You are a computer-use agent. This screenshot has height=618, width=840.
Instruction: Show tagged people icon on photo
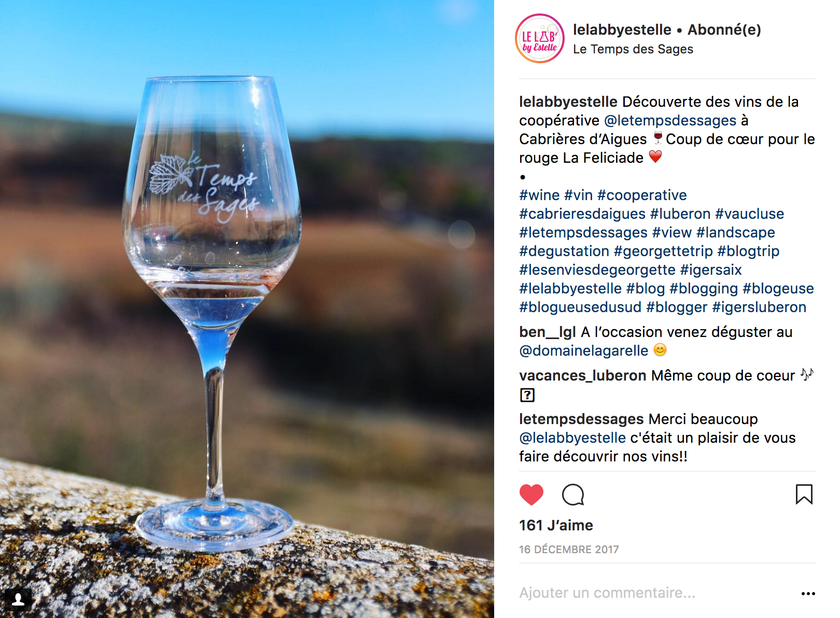coord(18,600)
